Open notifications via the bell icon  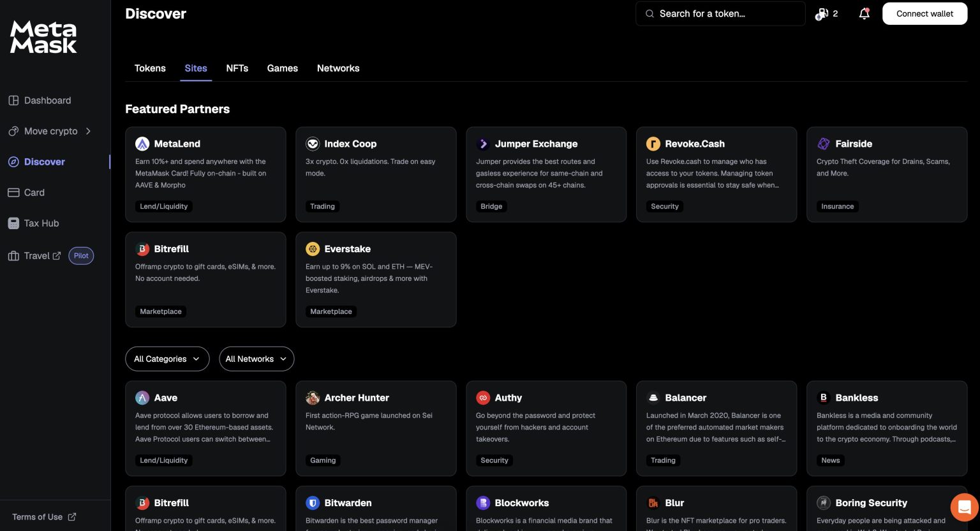click(864, 13)
